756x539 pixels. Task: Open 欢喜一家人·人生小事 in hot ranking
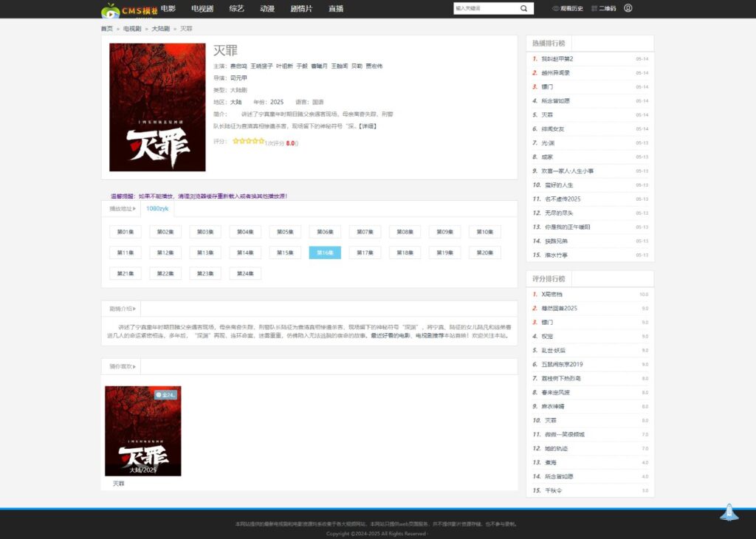(x=568, y=171)
